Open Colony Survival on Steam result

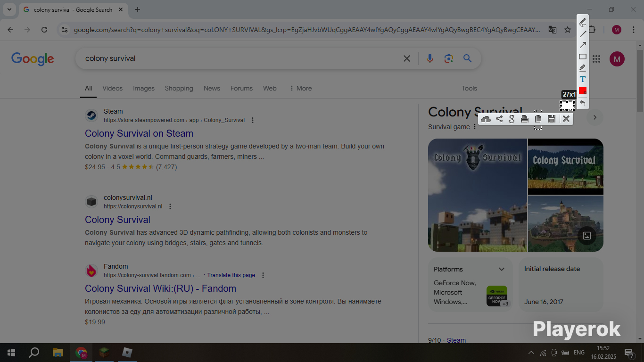point(139,133)
